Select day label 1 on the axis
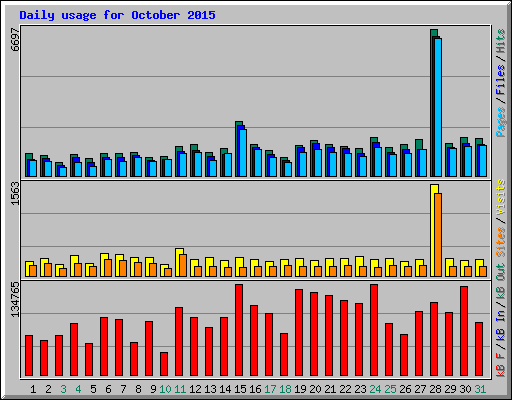 click(x=33, y=389)
